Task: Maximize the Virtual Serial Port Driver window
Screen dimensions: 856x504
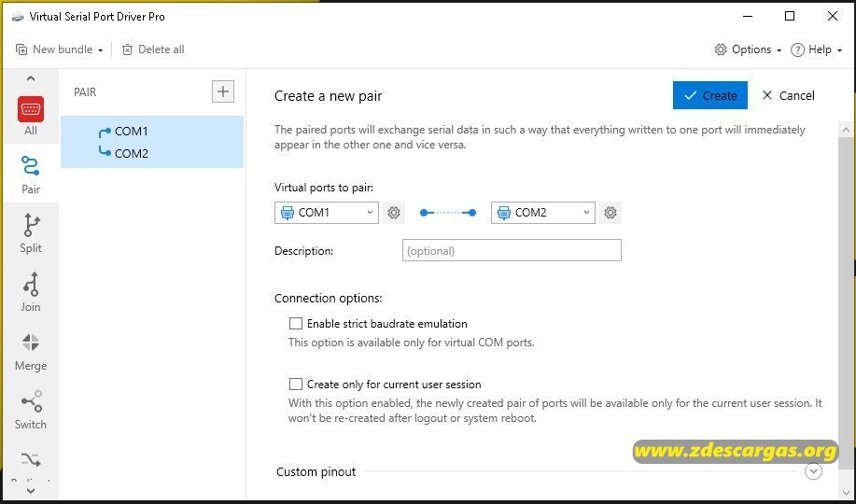Action: click(790, 17)
